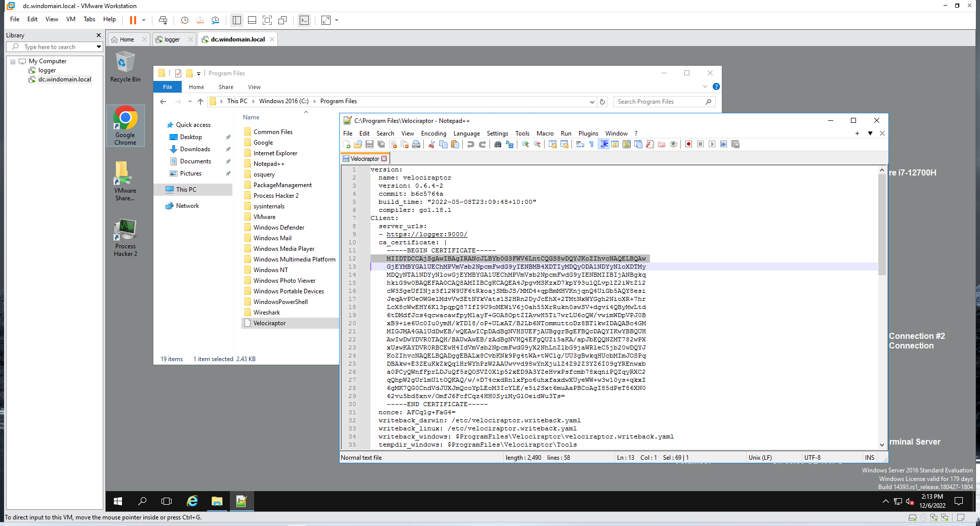This screenshot has height=526, width=980.
Task: Open the Snapshot Manager wrench-clock icon
Action: coord(215,20)
